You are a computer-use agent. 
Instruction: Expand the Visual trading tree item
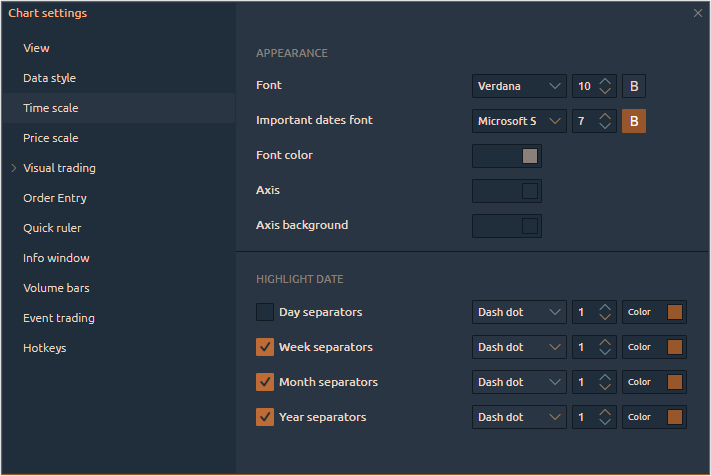[14, 168]
